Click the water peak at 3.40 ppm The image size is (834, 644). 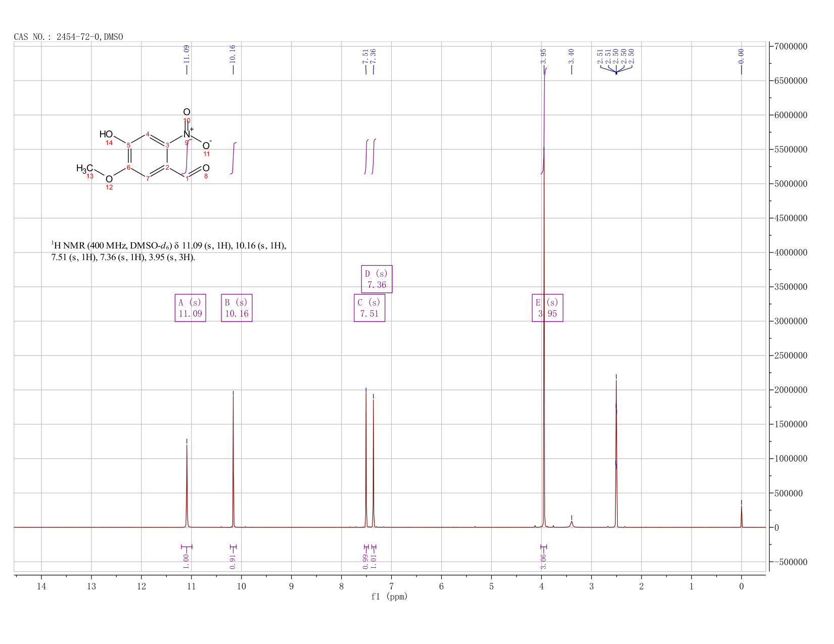(572, 524)
